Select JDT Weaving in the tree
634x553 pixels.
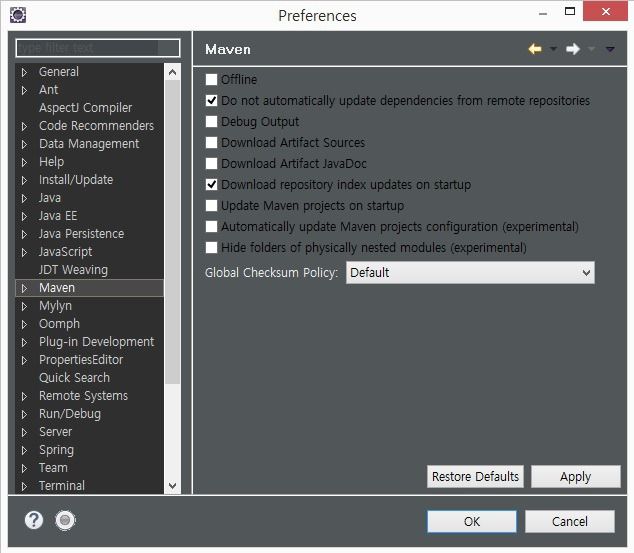pos(73,270)
